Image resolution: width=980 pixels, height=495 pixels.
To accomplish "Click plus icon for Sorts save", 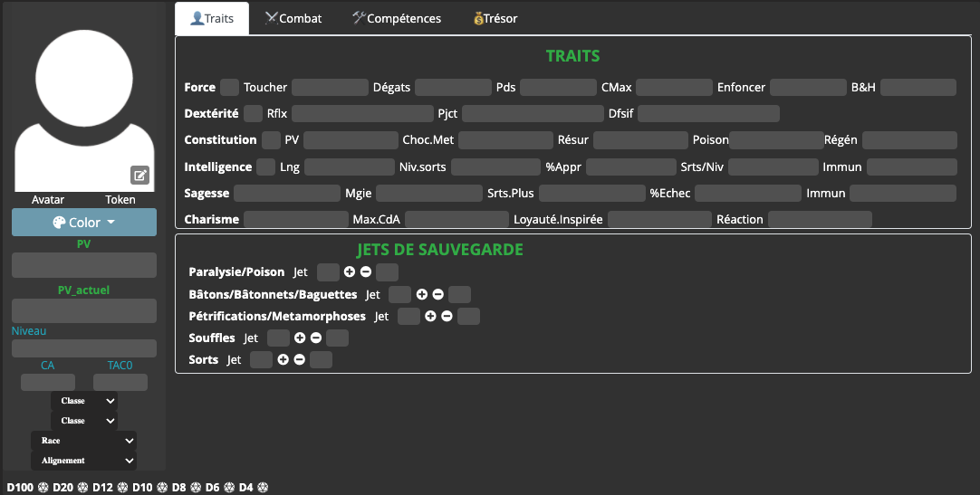I will pyautogui.click(x=283, y=359).
